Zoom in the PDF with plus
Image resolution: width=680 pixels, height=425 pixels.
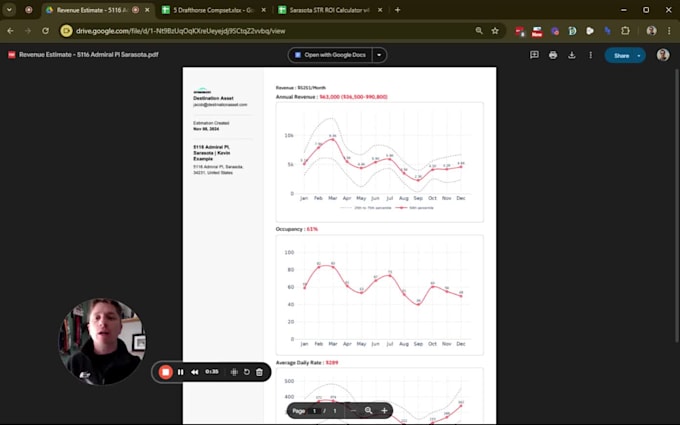384,411
